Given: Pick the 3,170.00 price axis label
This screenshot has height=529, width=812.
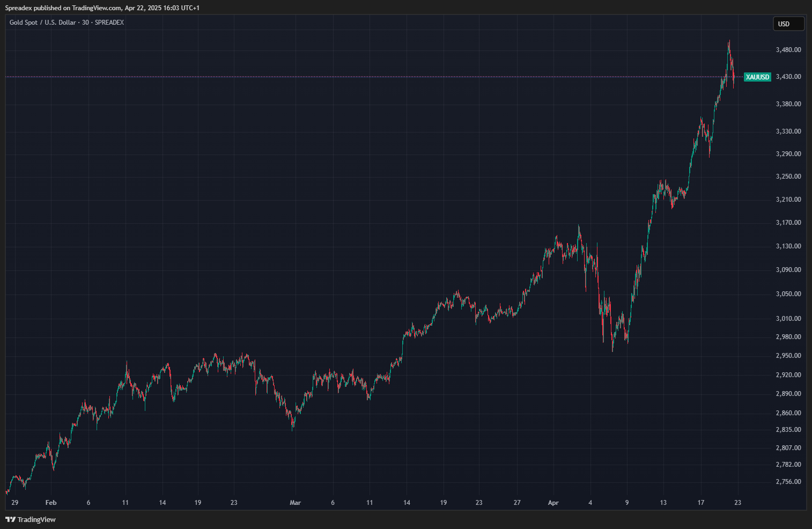Looking at the screenshot, I should pos(788,223).
